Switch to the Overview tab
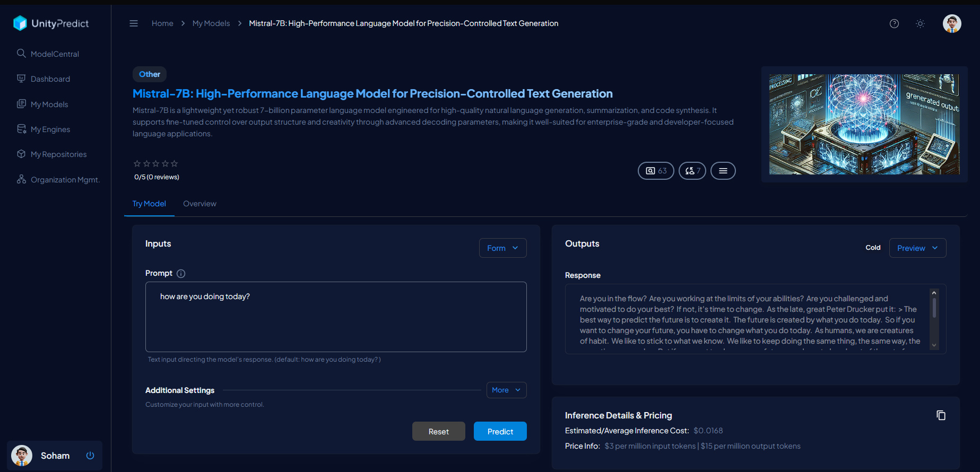The image size is (980, 472). [200, 204]
